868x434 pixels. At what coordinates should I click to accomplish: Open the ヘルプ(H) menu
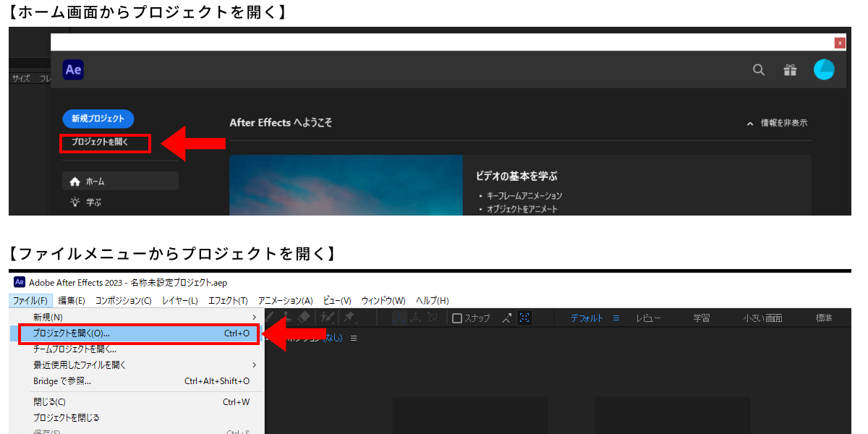[433, 300]
